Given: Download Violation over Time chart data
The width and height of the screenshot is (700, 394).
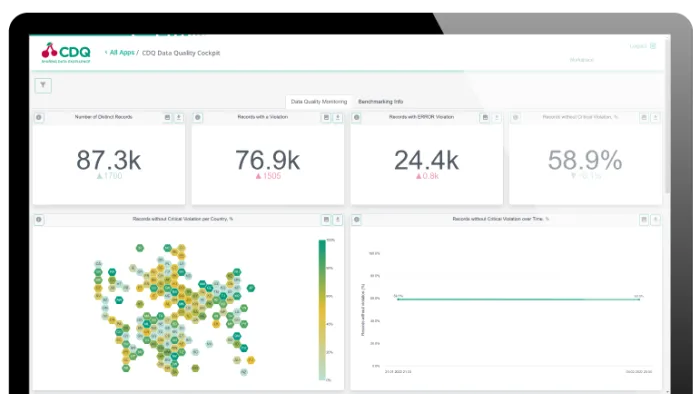Looking at the screenshot, I should (x=655, y=220).
